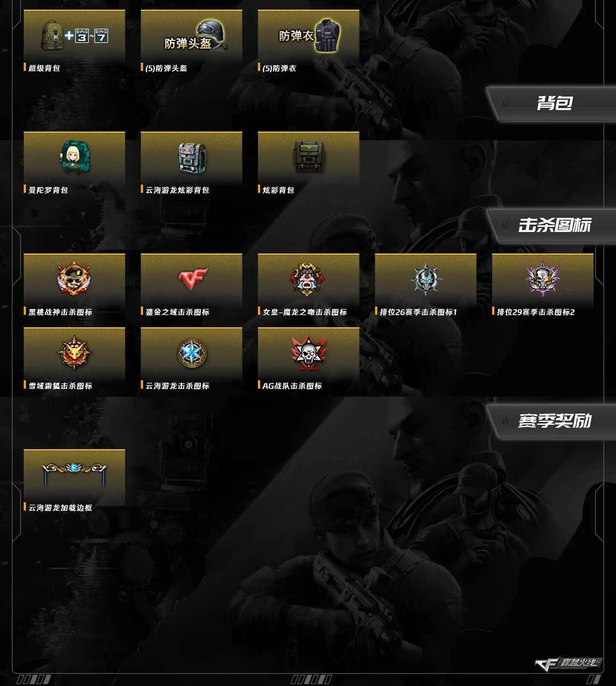616x686 pixels.
Task: Open the 云海游龙炫彩背包 backpack item
Action: tap(191, 158)
